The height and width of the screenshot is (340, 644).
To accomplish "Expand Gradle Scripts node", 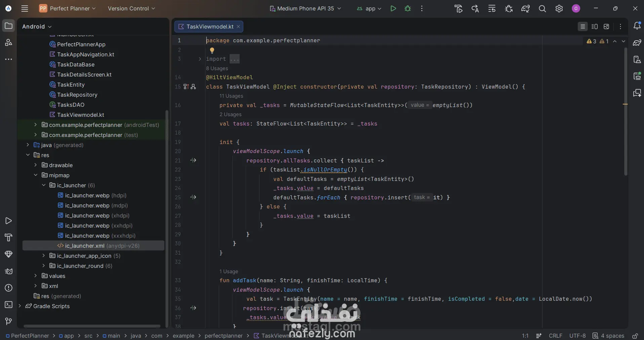I will pos(19,306).
